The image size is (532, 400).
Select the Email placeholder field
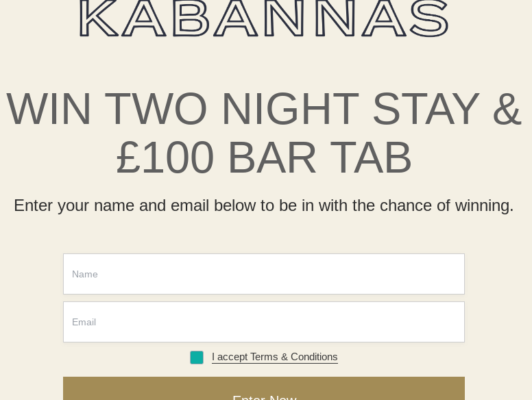tap(264, 322)
